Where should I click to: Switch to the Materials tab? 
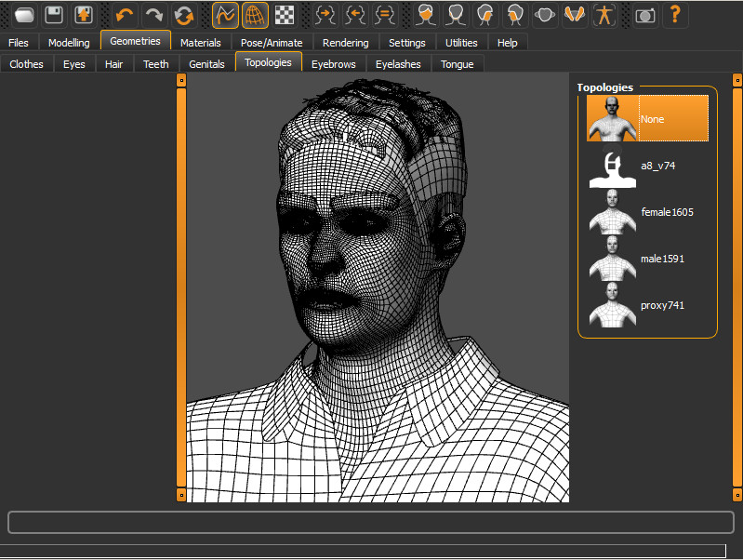[x=201, y=43]
